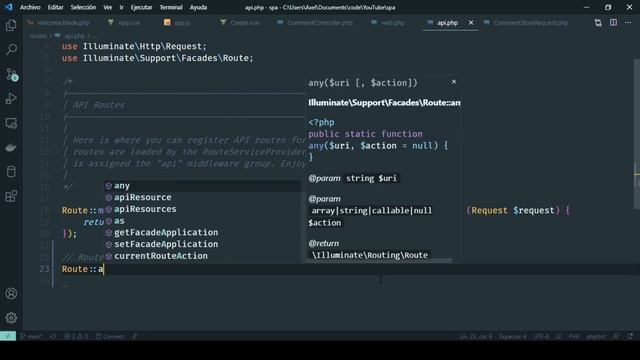The width and height of the screenshot is (640, 360).
Task: Select the 'apiResources' autocomplete suggestion
Action: tap(202, 209)
